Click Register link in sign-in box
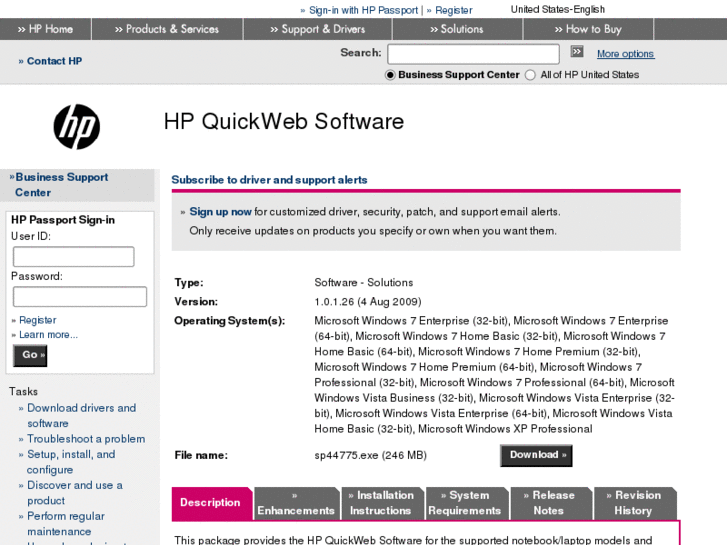Screen dimensions: 727x545 [38, 320]
